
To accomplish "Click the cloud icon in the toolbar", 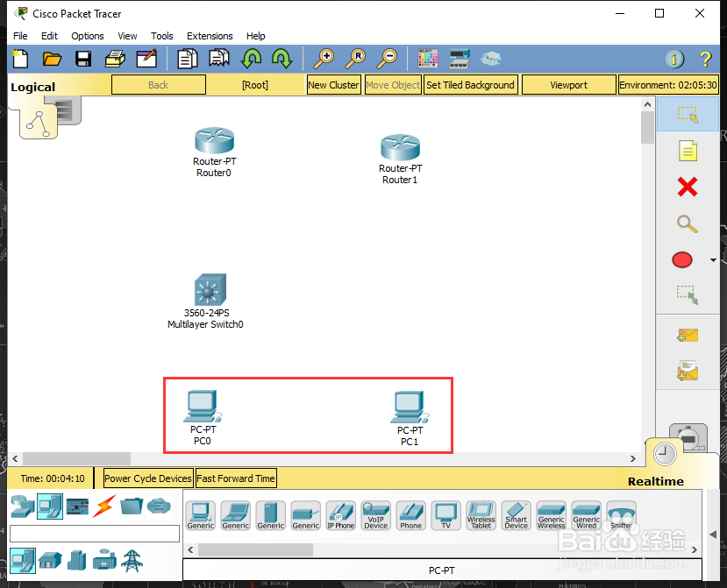I will [x=490, y=59].
